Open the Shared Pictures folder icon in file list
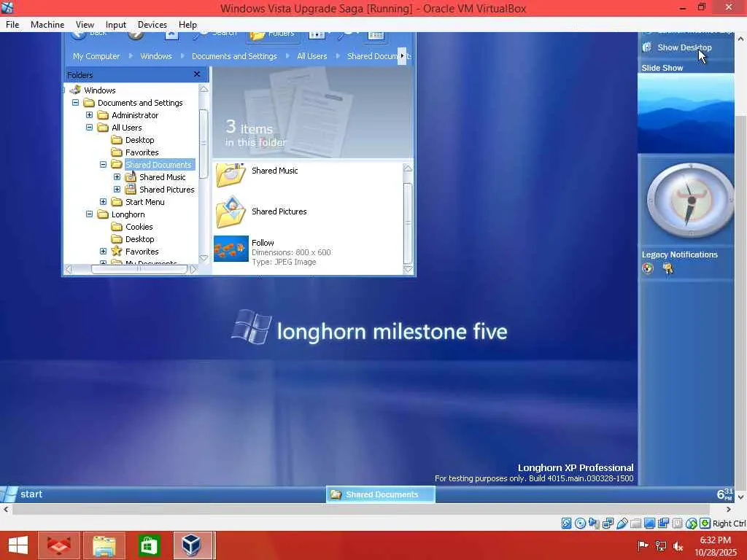Screen dimensions: 747x560 [x=231, y=211]
